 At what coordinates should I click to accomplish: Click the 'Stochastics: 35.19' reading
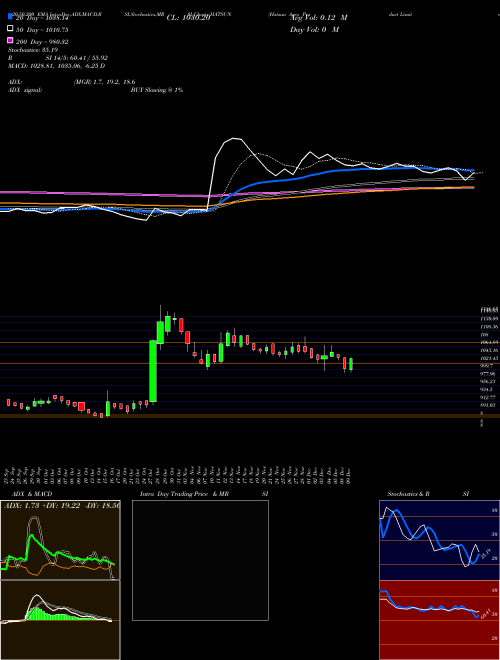pyautogui.click(x=33, y=50)
